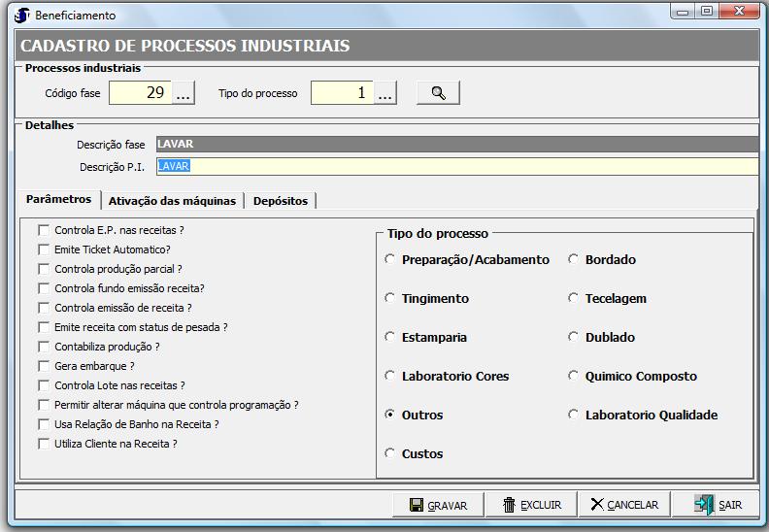Click the EXCLUIR trash can button
The width and height of the screenshot is (769, 532).
tap(531, 505)
